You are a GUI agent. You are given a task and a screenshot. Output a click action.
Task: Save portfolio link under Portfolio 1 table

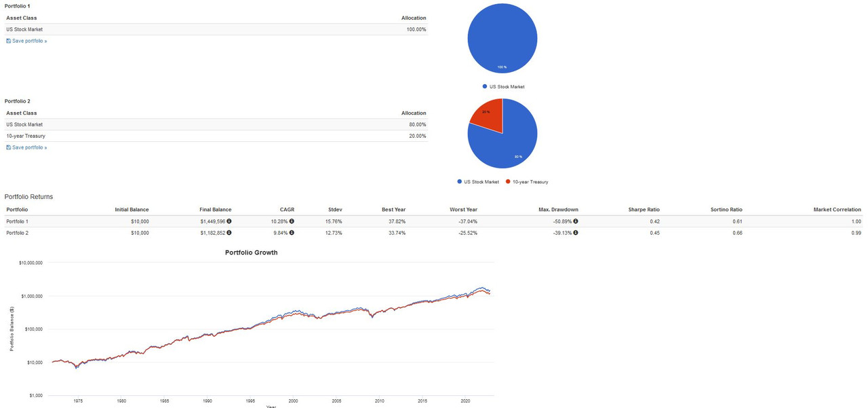(x=26, y=41)
